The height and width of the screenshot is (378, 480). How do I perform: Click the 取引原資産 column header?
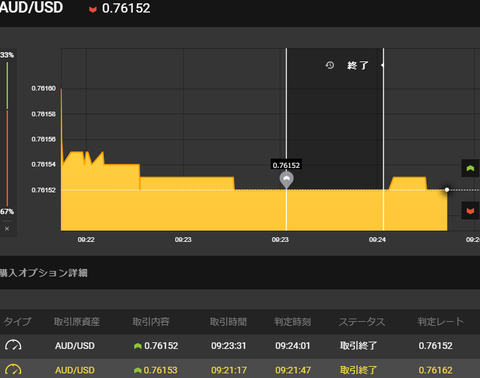pyautogui.click(x=77, y=322)
